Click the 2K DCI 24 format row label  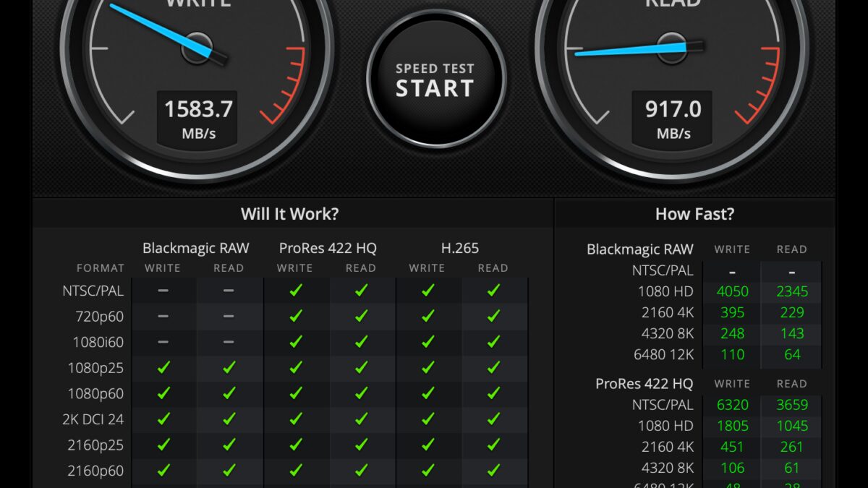tap(95, 419)
